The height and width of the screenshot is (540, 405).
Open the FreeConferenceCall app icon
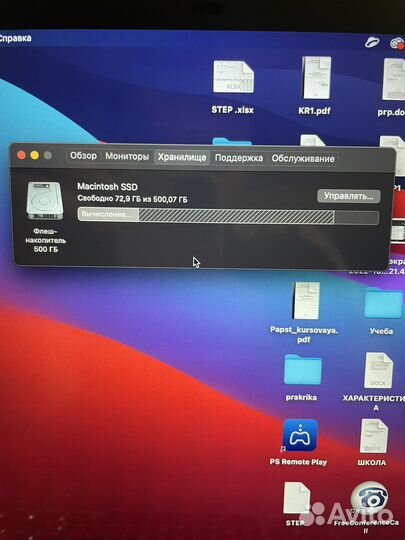pyautogui.click(x=369, y=498)
